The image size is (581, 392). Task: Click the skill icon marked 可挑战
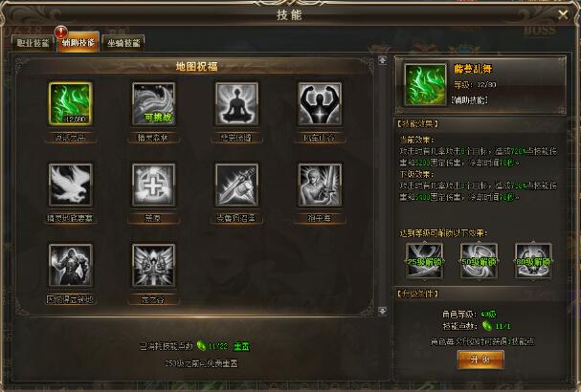click(153, 103)
